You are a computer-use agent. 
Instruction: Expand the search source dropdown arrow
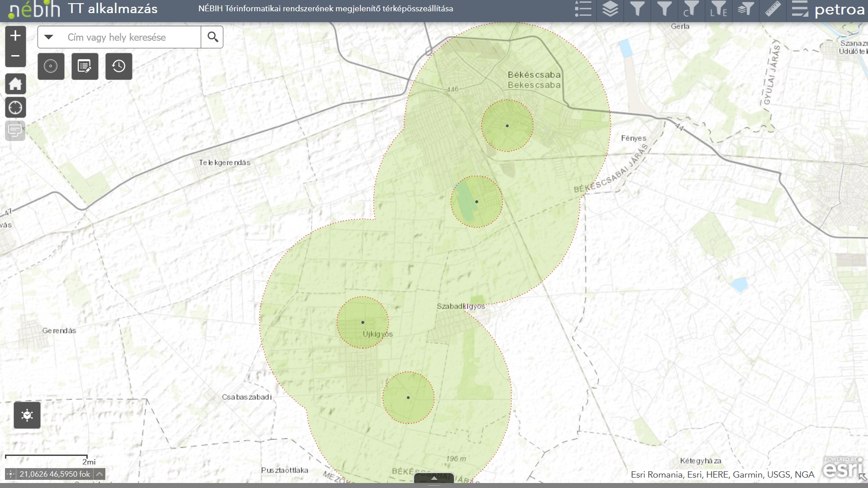(x=49, y=37)
